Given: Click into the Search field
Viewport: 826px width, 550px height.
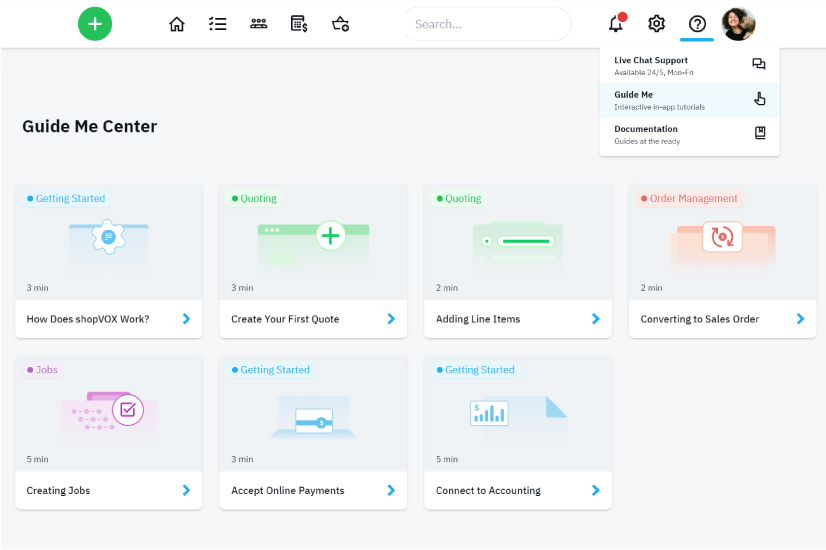Looking at the screenshot, I should click(486, 24).
